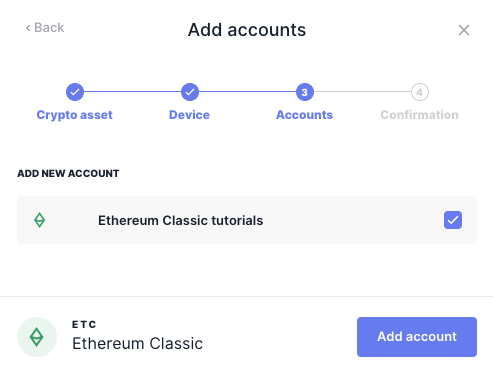
Task: Click the Crypto asset step label
Action: [75, 115]
